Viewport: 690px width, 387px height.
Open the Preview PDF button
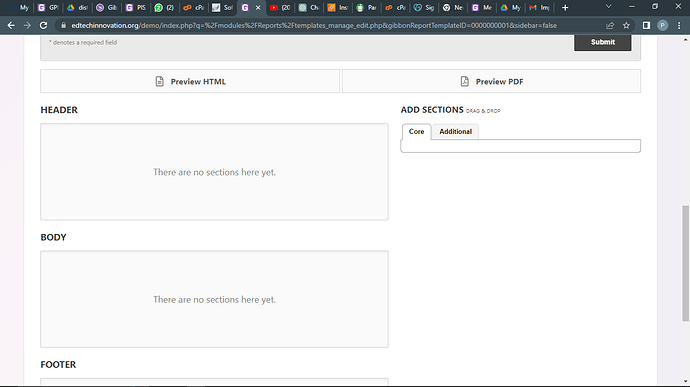click(x=492, y=81)
